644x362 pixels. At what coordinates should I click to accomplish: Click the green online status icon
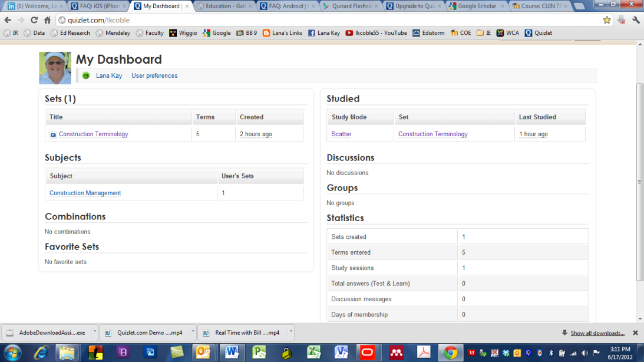86,75
